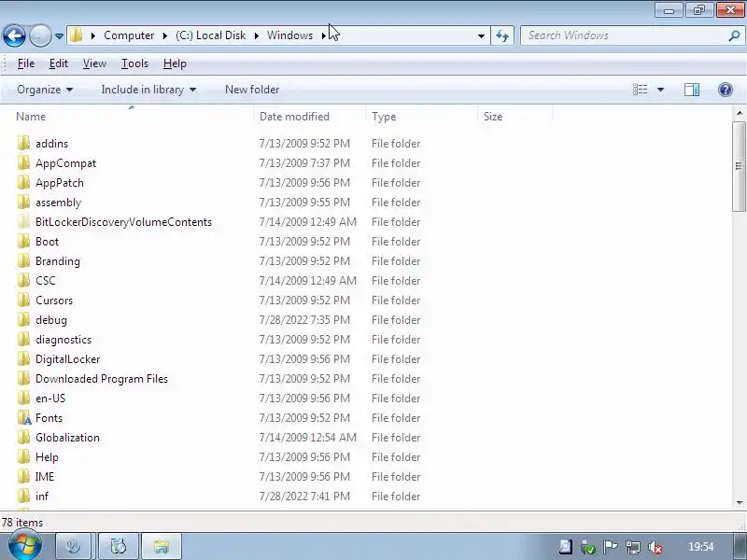Open the Edit menu

pyautogui.click(x=59, y=63)
